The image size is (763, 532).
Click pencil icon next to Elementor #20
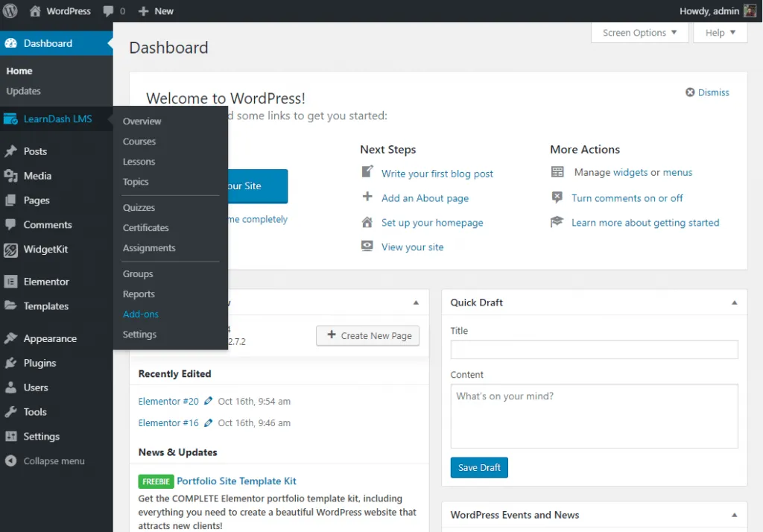point(209,401)
